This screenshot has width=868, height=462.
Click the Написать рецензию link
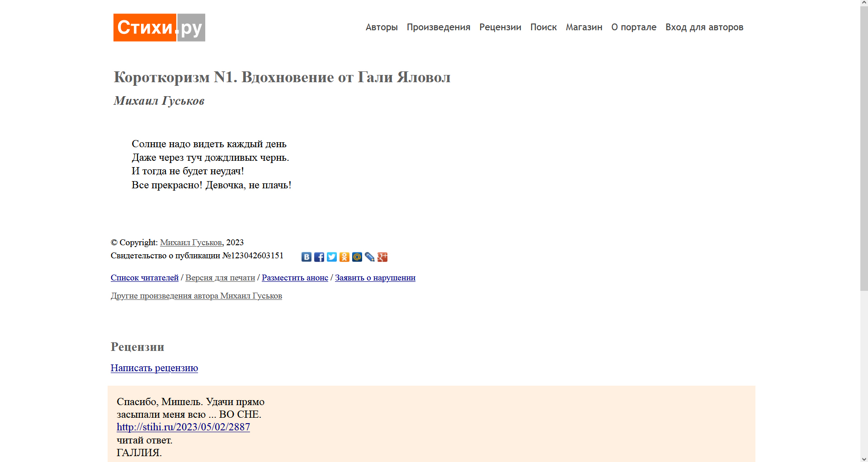pos(154,368)
